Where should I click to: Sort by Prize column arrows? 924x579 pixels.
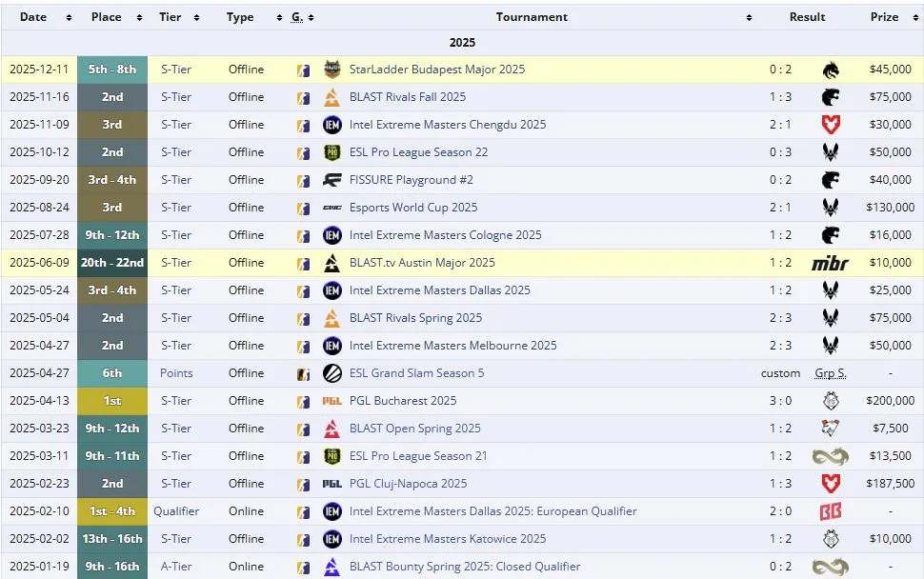click(x=915, y=18)
